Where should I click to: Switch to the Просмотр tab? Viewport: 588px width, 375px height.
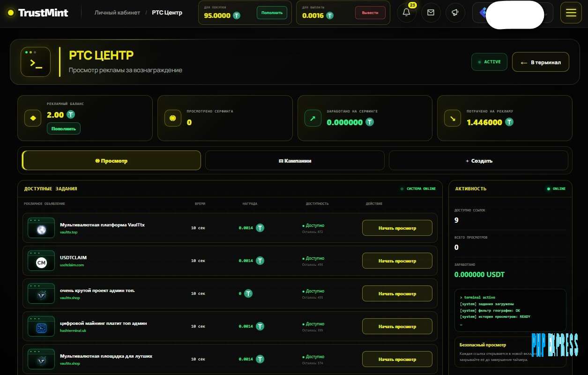point(112,160)
